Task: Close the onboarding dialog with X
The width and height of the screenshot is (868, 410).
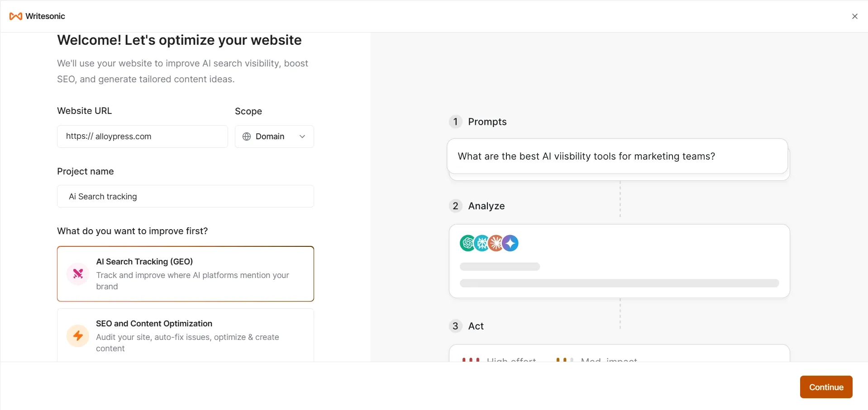Action: click(854, 16)
